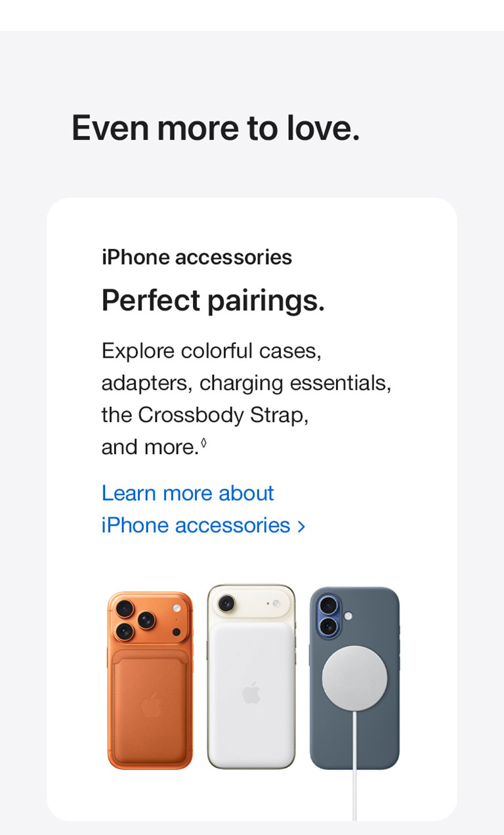Click the Apple logo on the orange wallet
The height and width of the screenshot is (835, 504).
coord(150,704)
